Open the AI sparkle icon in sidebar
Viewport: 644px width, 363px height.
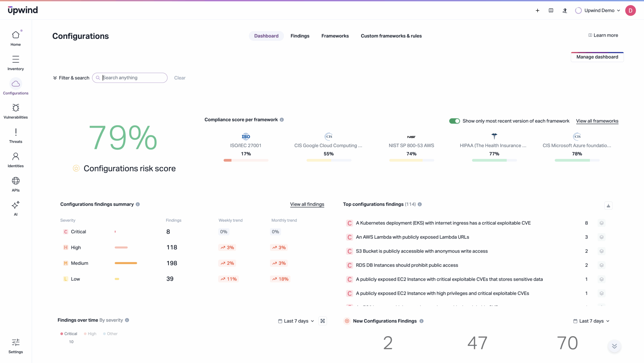[x=16, y=205]
